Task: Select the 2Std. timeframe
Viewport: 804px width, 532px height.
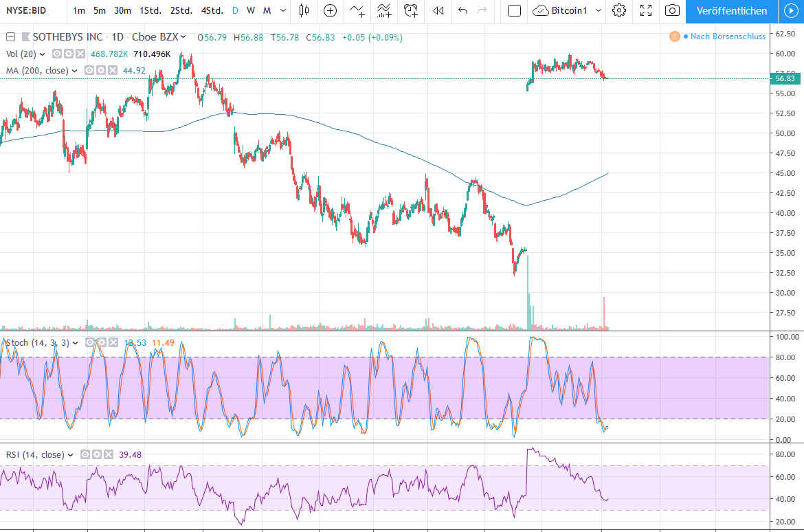Action: [x=181, y=10]
